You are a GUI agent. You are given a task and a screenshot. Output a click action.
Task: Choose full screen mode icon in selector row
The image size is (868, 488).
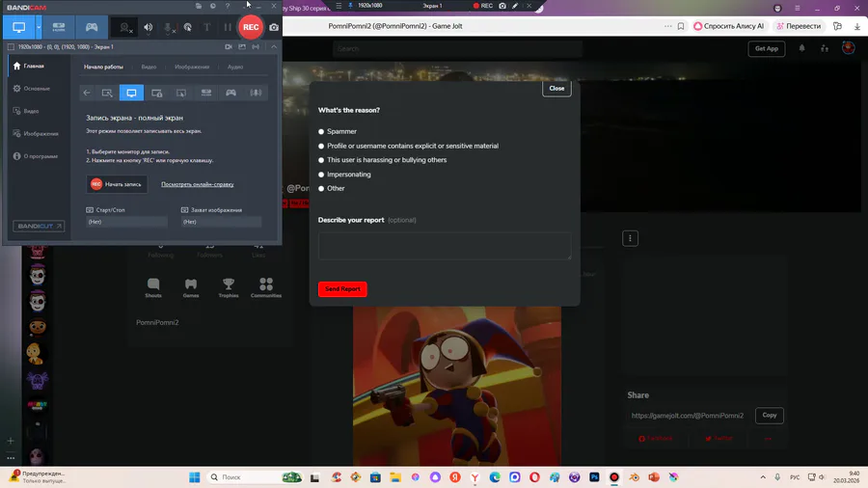(132, 93)
